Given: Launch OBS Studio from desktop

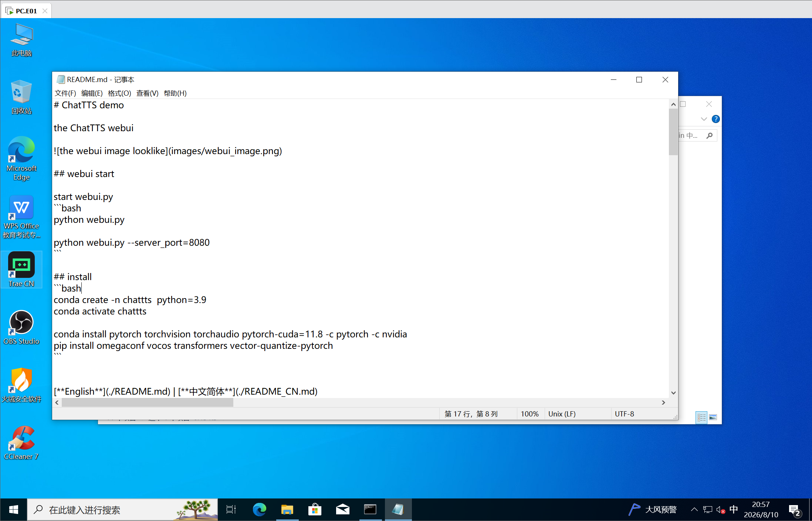Looking at the screenshot, I should point(21,327).
